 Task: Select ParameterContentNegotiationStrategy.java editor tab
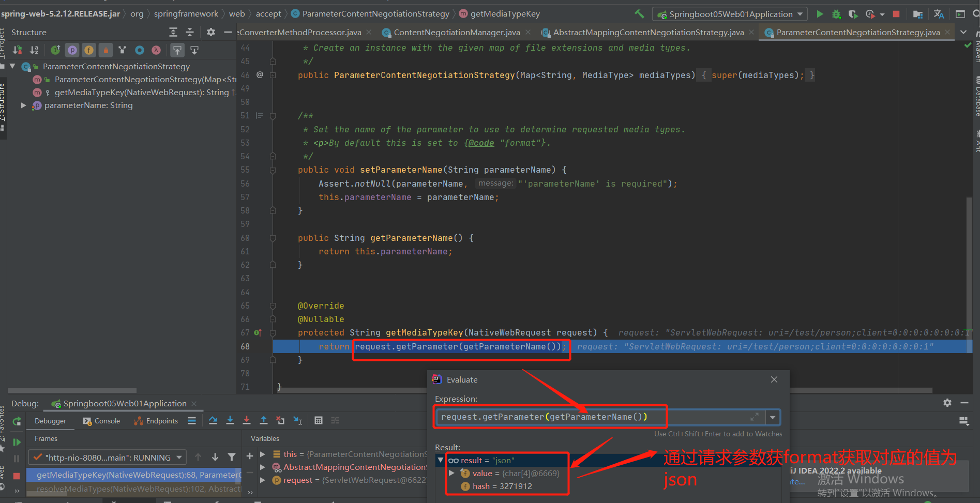coord(858,32)
